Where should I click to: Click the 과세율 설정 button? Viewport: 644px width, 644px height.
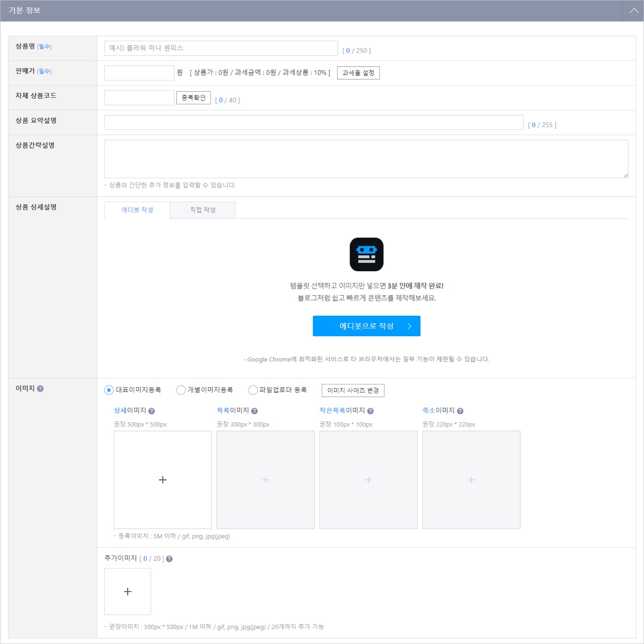358,73
